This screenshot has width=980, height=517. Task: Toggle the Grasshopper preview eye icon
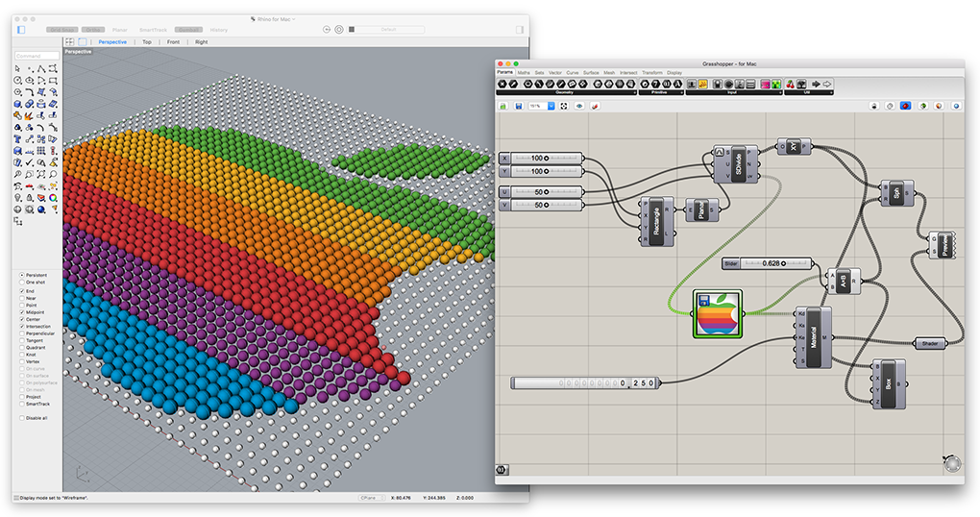click(579, 107)
